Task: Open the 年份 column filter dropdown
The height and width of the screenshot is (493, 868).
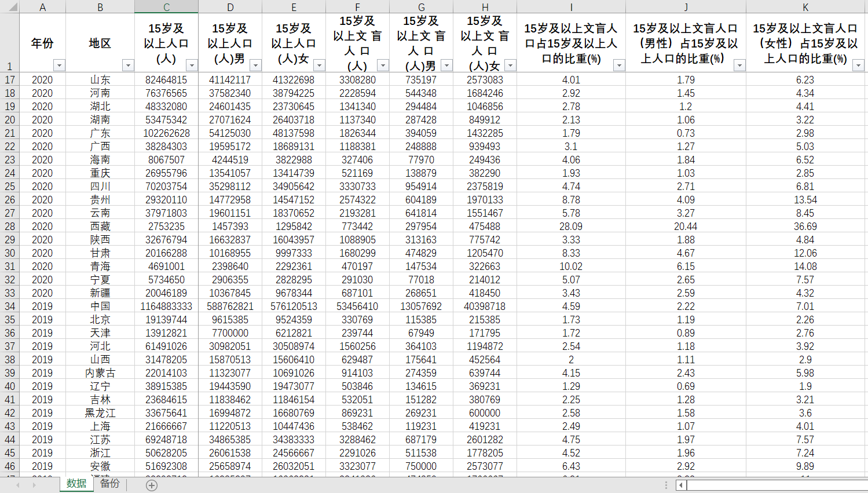Action: coord(59,65)
